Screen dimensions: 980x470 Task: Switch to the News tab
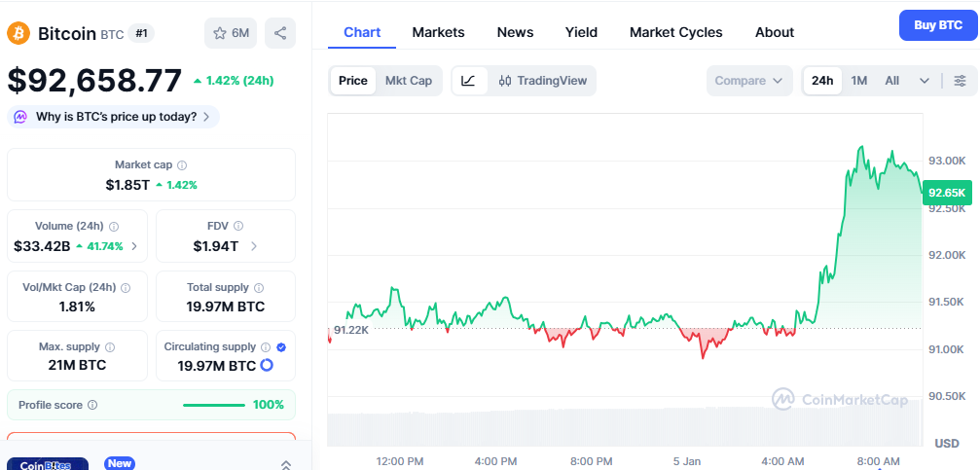click(x=515, y=32)
